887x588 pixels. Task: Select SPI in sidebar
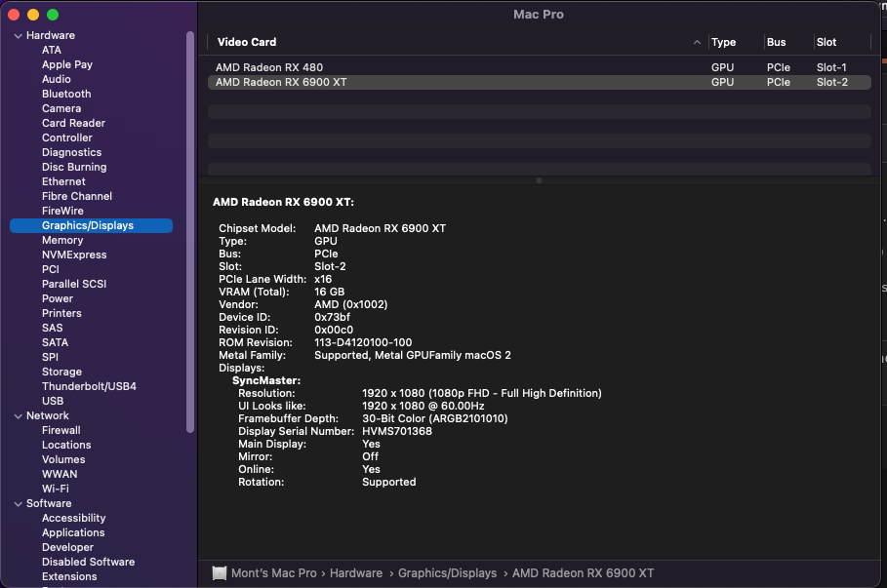50,357
